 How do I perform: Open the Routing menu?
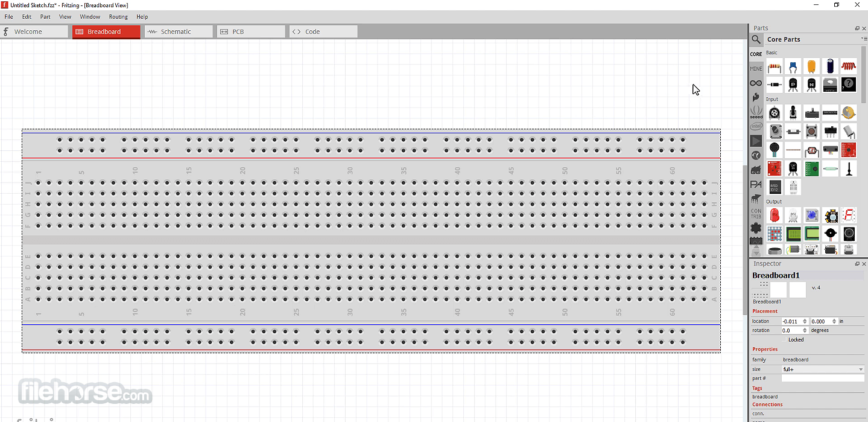tap(118, 17)
